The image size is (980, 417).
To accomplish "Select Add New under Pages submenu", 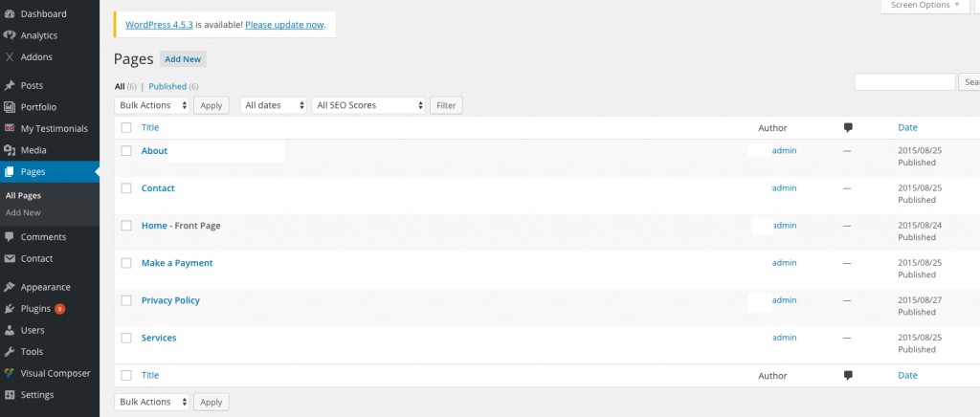I will (x=23, y=212).
